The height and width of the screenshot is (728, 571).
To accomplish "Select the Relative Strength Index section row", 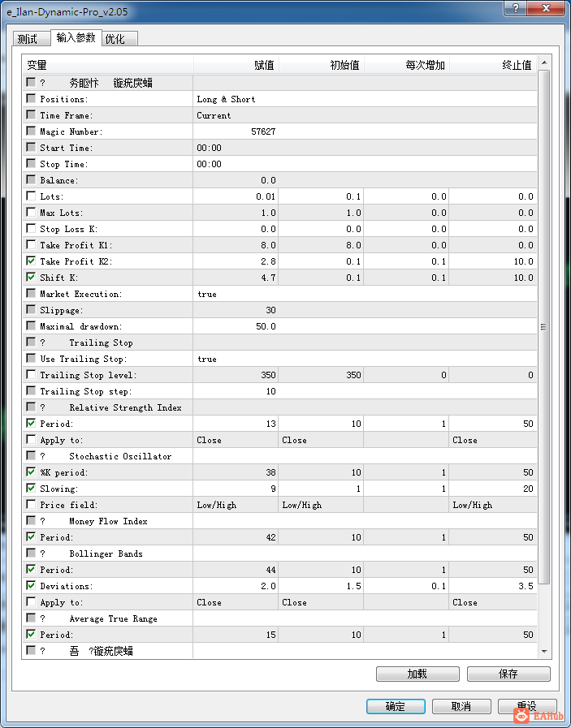I will coord(279,407).
